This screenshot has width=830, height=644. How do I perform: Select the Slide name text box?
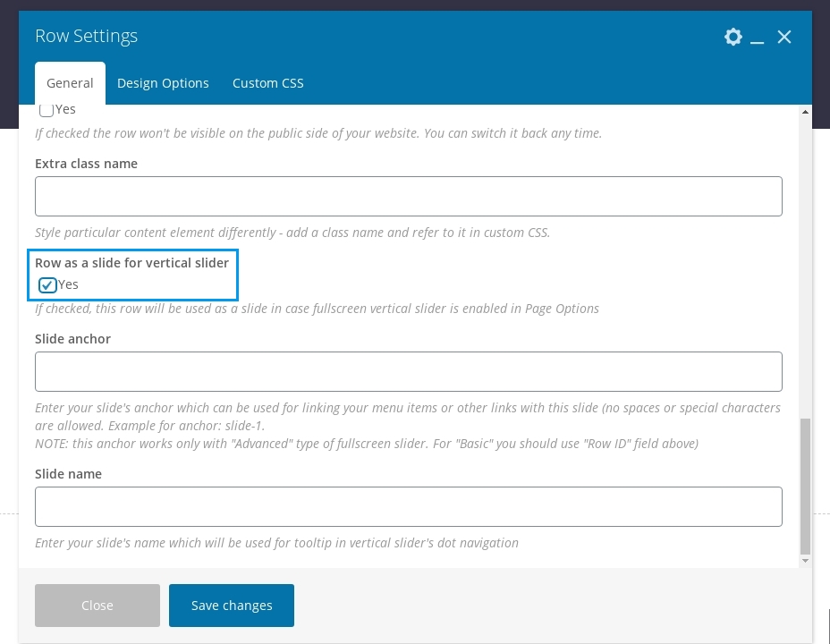click(x=408, y=506)
